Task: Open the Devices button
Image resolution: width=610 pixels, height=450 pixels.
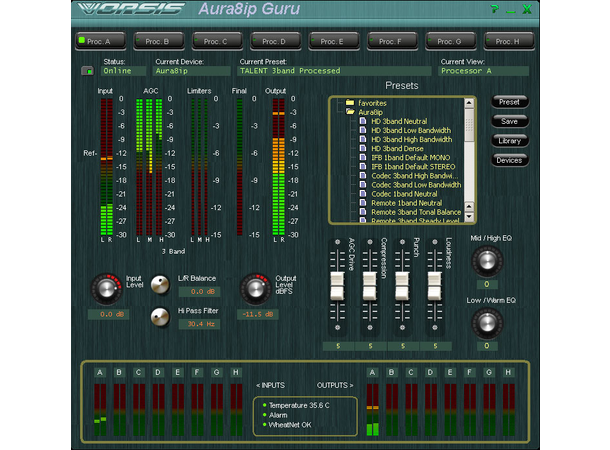Action: click(x=510, y=160)
